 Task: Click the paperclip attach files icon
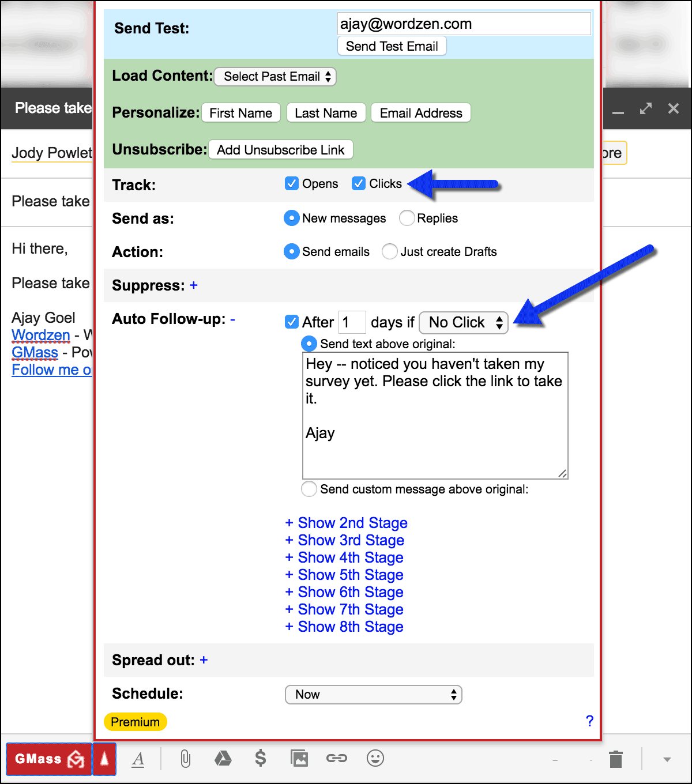[185, 759]
